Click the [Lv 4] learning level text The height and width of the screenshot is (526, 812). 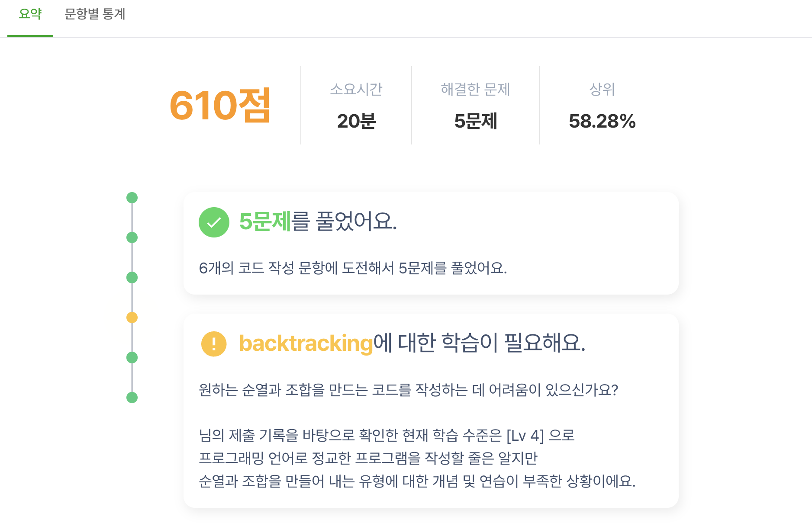pyautogui.click(x=525, y=435)
